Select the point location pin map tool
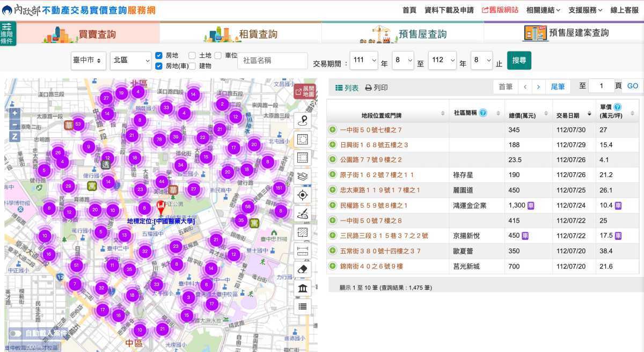 pyautogui.click(x=303, y=121)
